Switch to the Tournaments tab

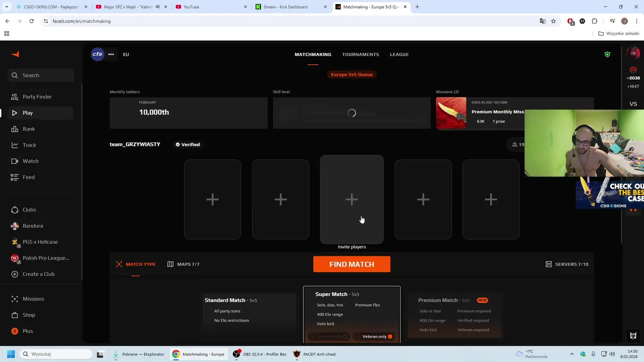click(360, 54)
